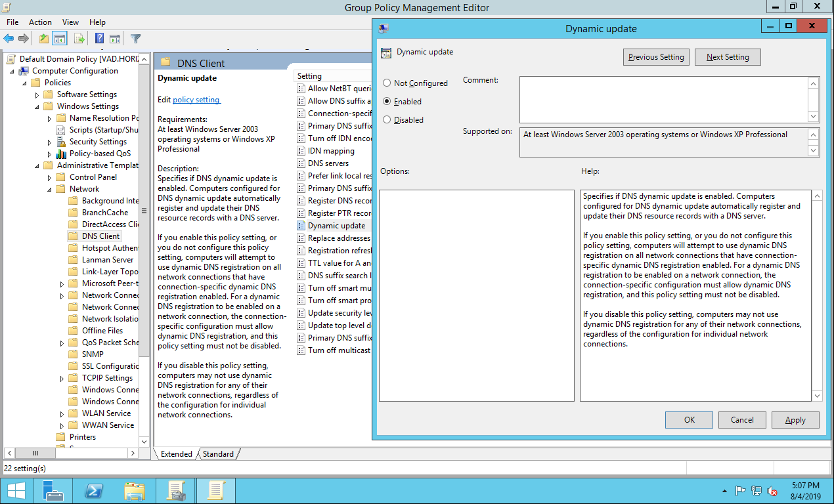This screenshot has height=504, width=834.
Task: Click the Next Setting button
Action: [x=727, y=57]
